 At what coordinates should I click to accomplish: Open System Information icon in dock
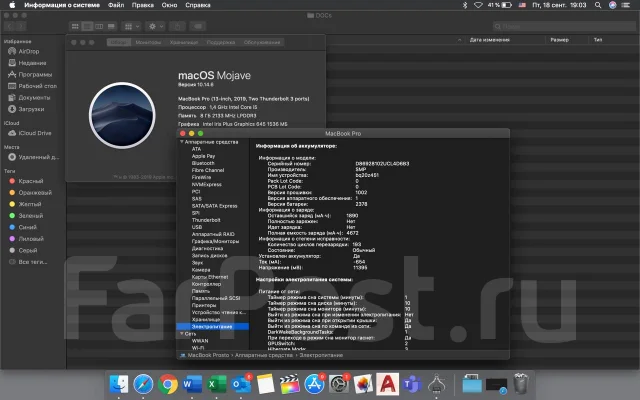pyautogui.click(x=437, y=384)
